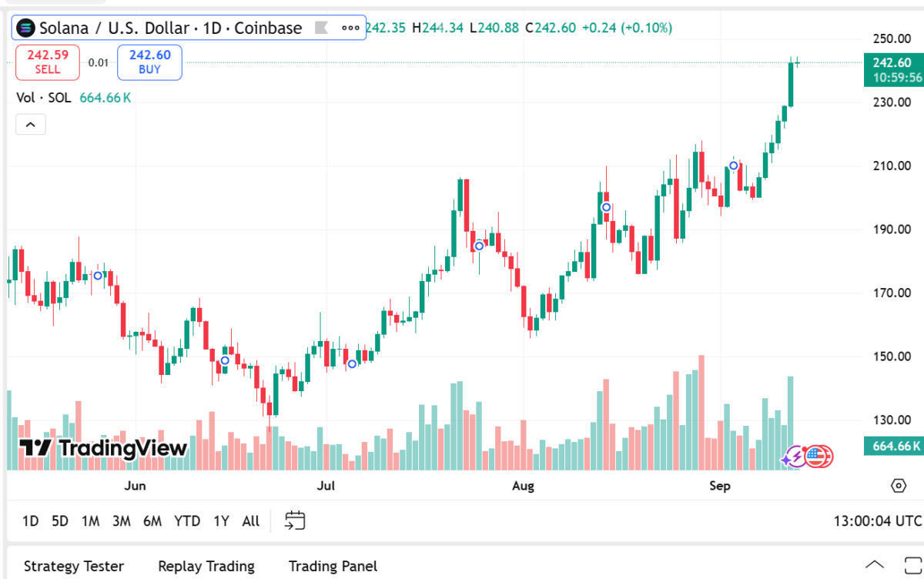Open the Strategy Tester tab
The image size is (924, 579).
click(74, 567)
